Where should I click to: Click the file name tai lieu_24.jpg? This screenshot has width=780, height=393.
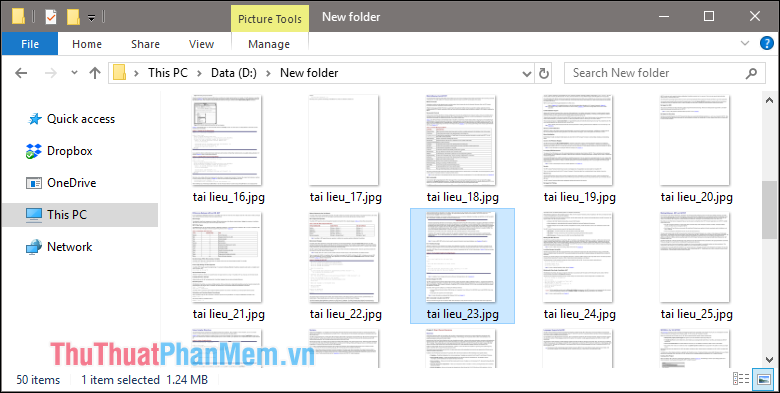(x=580, y=314)
